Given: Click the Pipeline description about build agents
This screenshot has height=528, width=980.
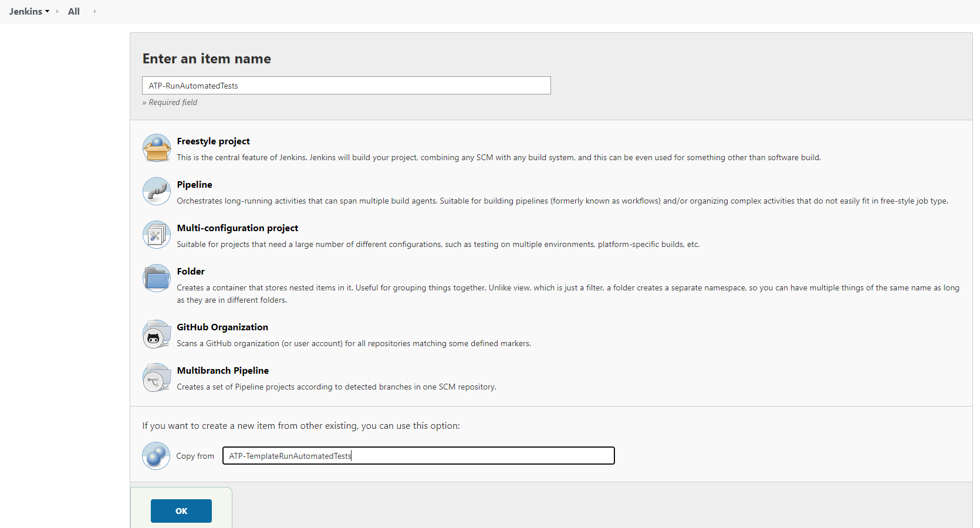Looking at the screenshot, I should point(562,201).
